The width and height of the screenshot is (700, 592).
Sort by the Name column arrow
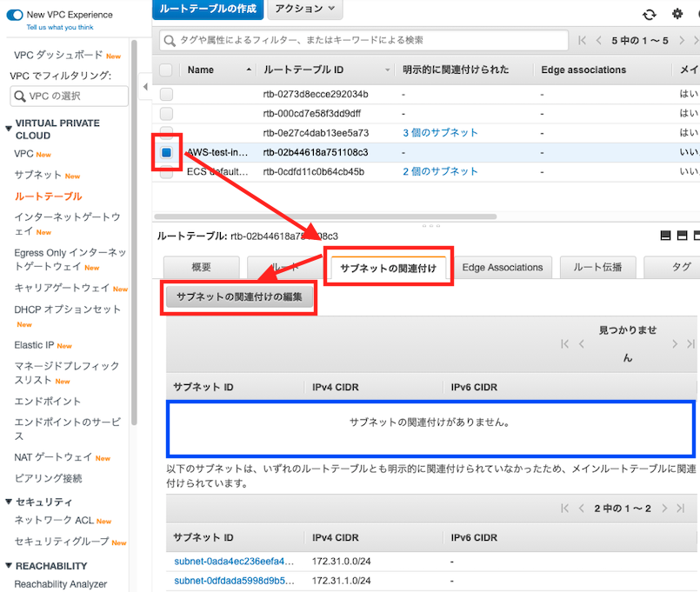click(x=249, y=70)
